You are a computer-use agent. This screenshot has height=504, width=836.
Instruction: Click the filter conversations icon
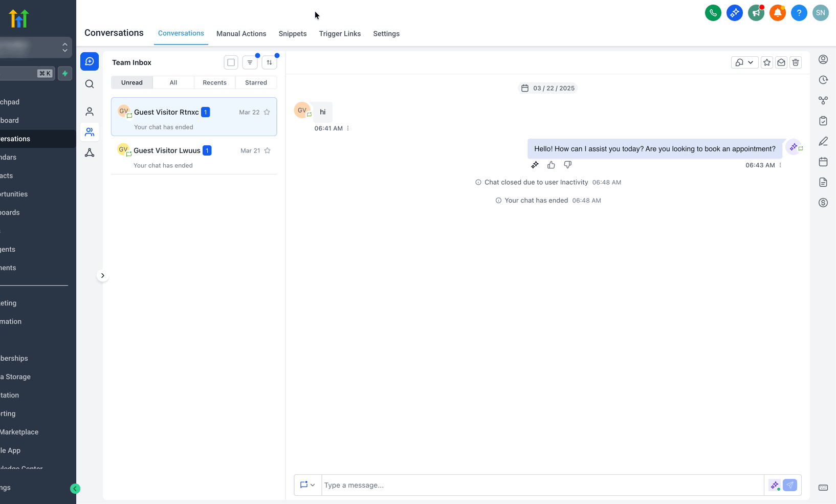point(250,62)
